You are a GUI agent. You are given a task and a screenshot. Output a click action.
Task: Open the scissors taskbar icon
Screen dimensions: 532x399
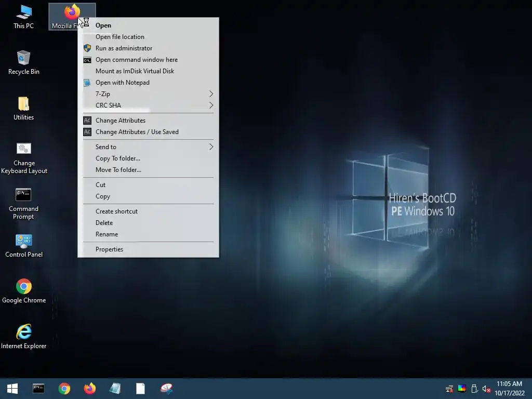166,389
